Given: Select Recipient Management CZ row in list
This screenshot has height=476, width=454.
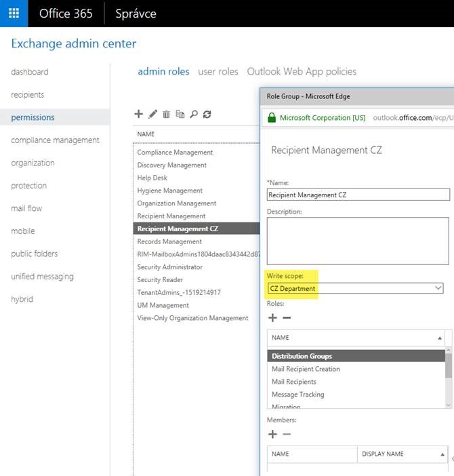Looking at the screenshot, I should [197, 229].
